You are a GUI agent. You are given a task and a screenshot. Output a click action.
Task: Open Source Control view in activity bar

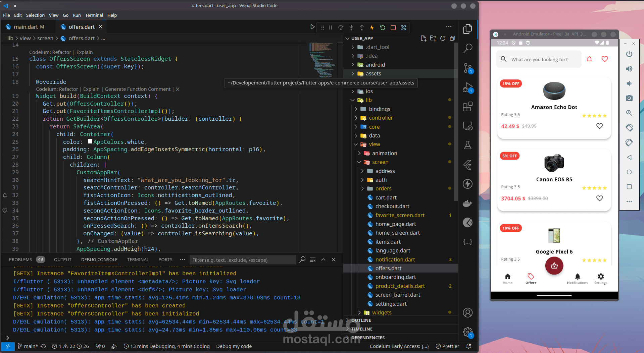click(x=467, y=68)
